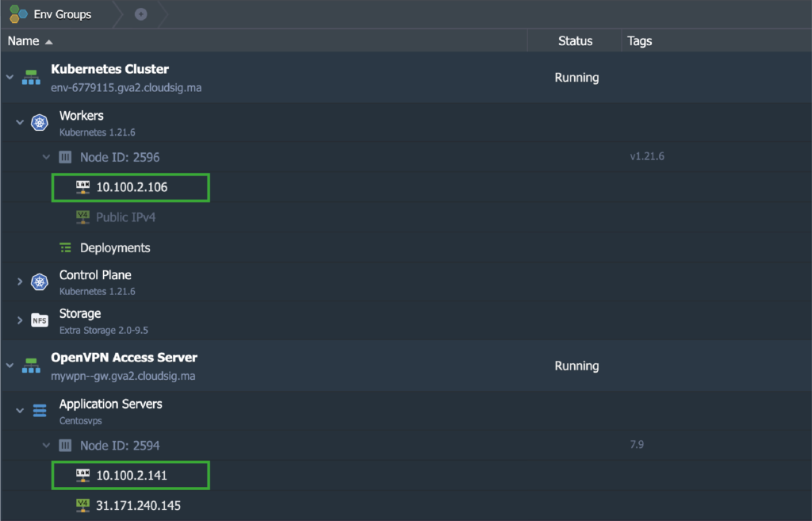Select internal IP 10.100.2.141

[132, 476]
